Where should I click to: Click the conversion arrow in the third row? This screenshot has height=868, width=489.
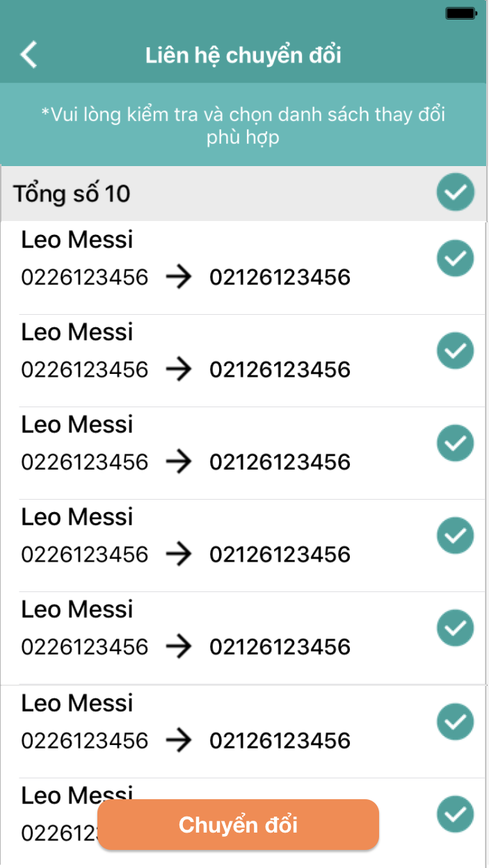tap(179, 462)
